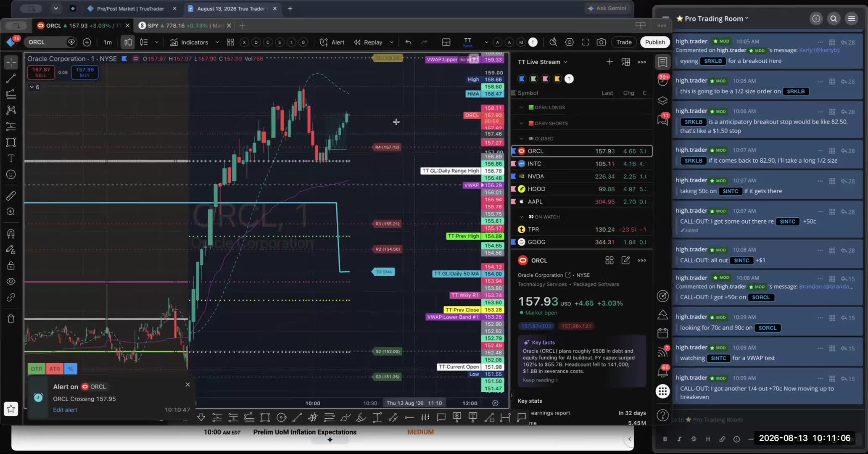Toggle italic formatting in the chat editor

[679, 439]
